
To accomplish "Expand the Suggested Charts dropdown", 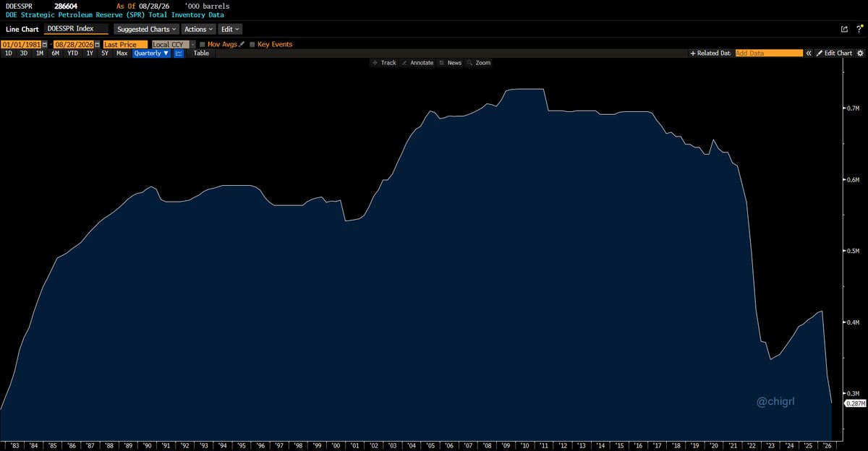I will [145, 30].
